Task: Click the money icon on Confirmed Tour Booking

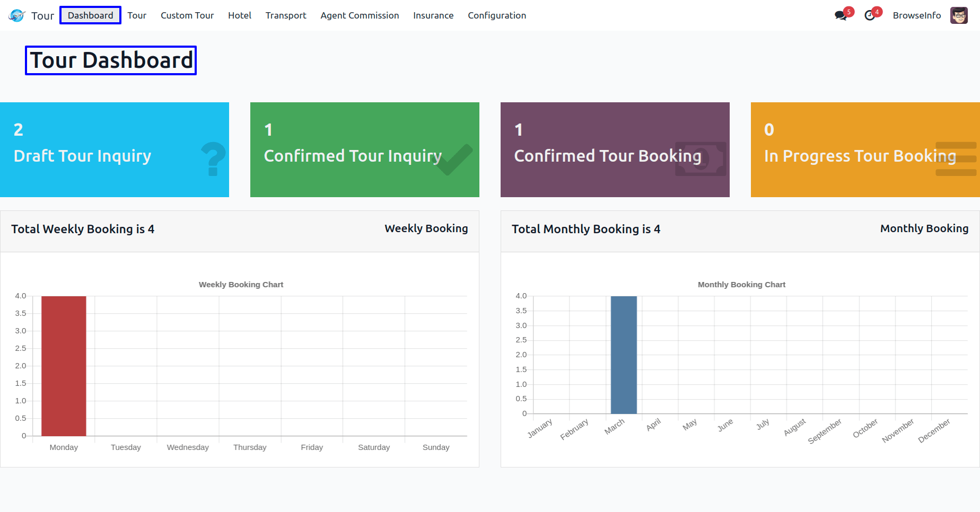Action: tap(700, 158)
